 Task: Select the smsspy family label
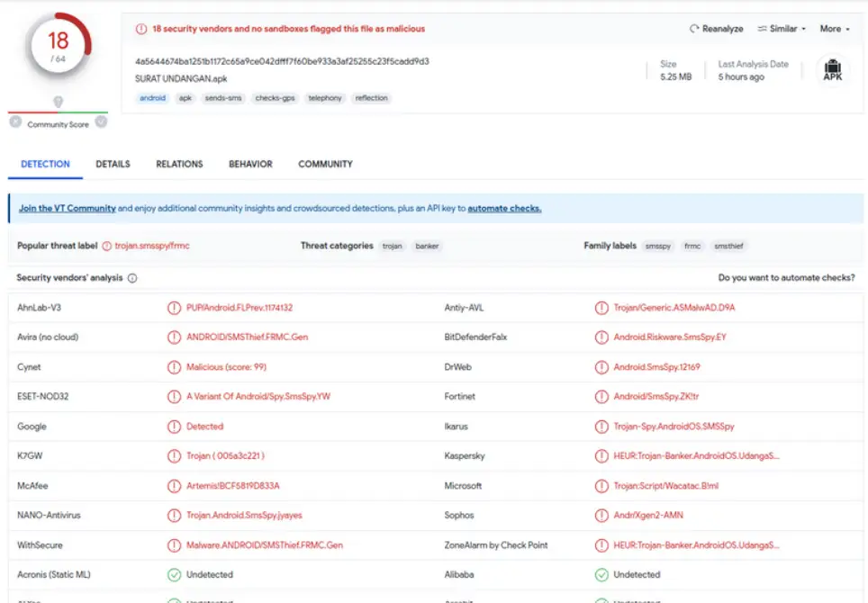coord(657,246)
